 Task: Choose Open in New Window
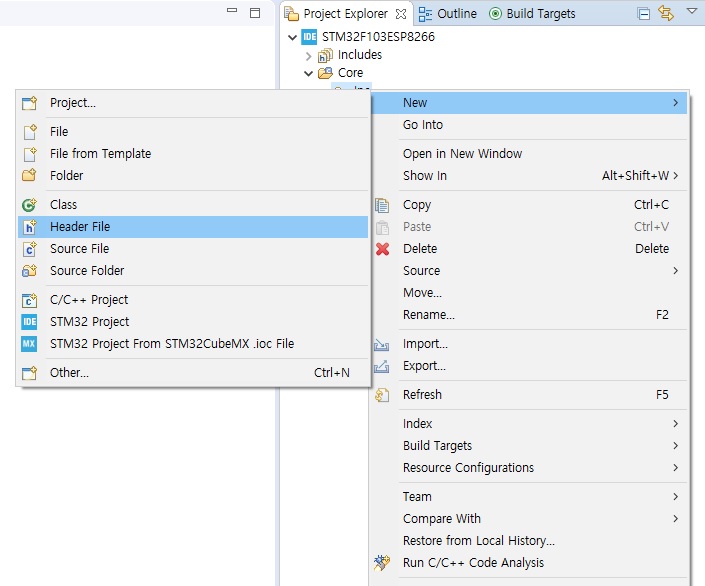pyautogui.click(x=530, y=154)
